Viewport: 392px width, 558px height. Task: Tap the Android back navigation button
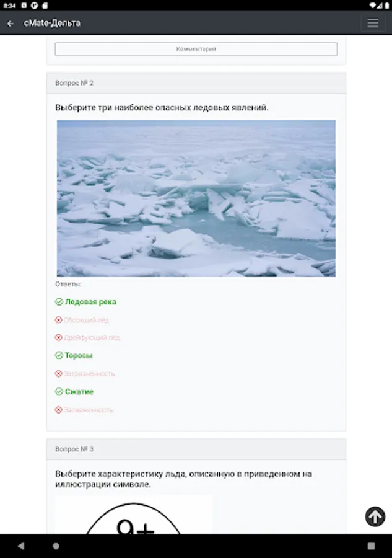21,546
